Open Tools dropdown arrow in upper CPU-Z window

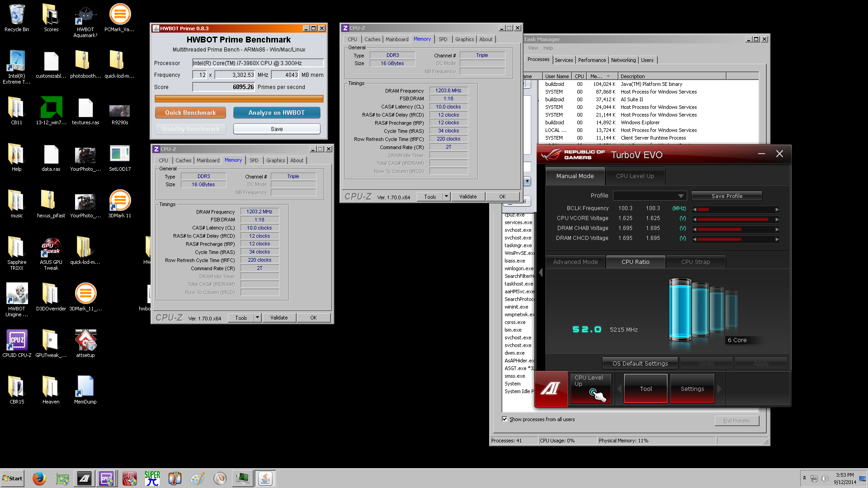[x=446, y=197]
